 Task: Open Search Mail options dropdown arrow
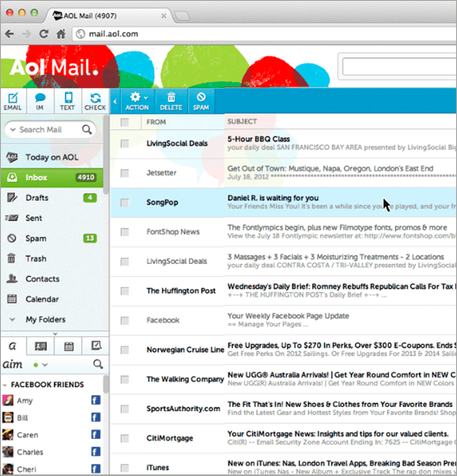[13, 129]
